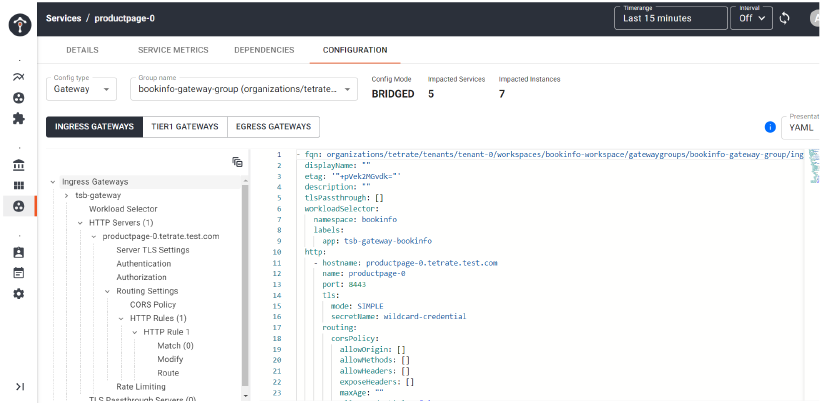Viewport: 820px width, 403px height.
Task: Switch to the Service Metrics tab
Action: tap(173, 50)
